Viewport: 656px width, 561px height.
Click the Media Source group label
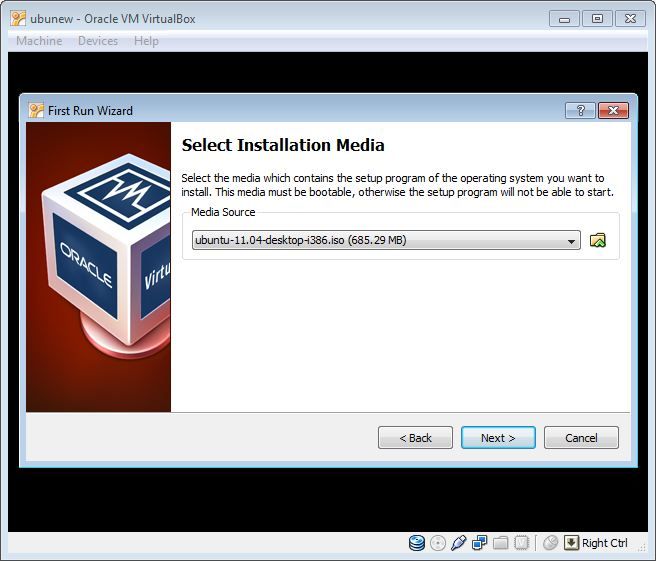(223, 212)
